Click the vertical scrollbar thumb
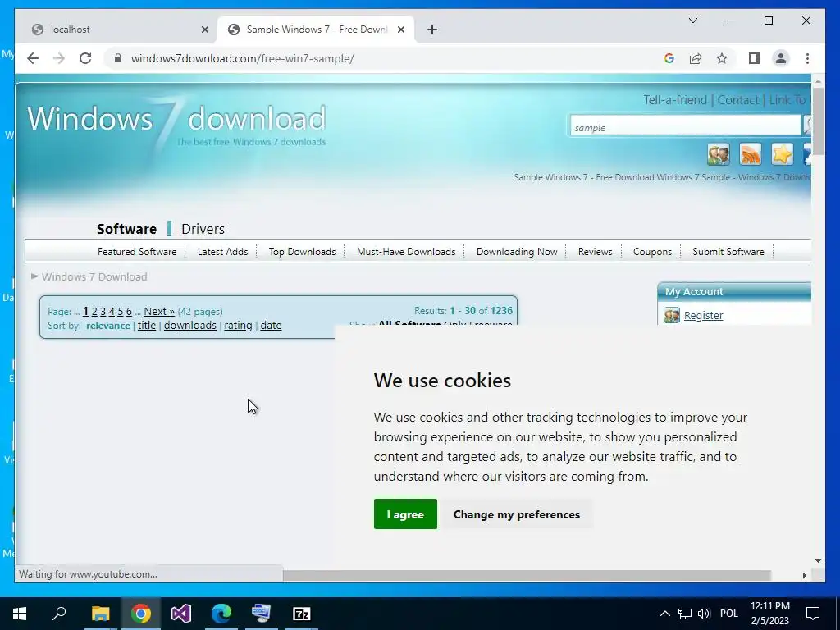 point(818,121)
